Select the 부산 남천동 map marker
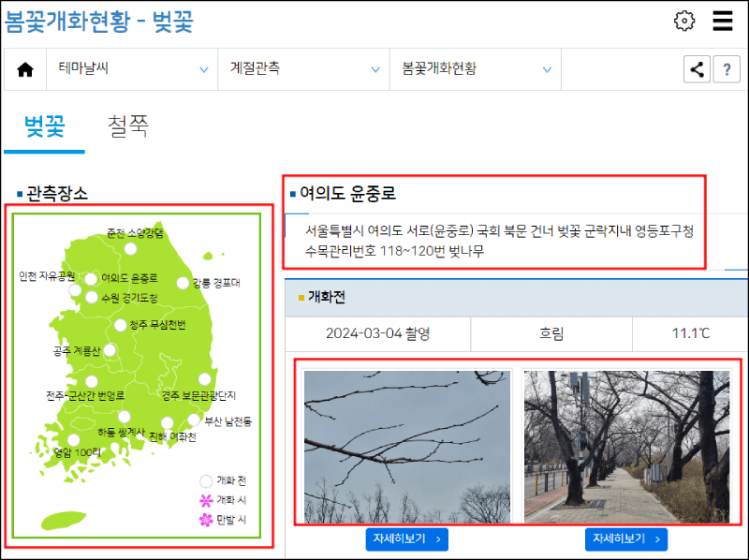Screen dimensions: 749x560 [194, 420]
